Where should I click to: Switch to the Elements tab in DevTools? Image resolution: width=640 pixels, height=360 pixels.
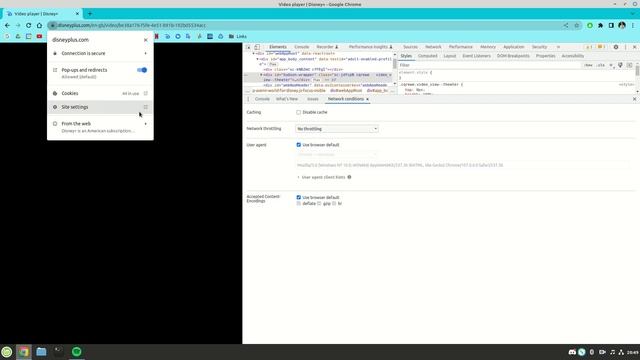(278, 47)
